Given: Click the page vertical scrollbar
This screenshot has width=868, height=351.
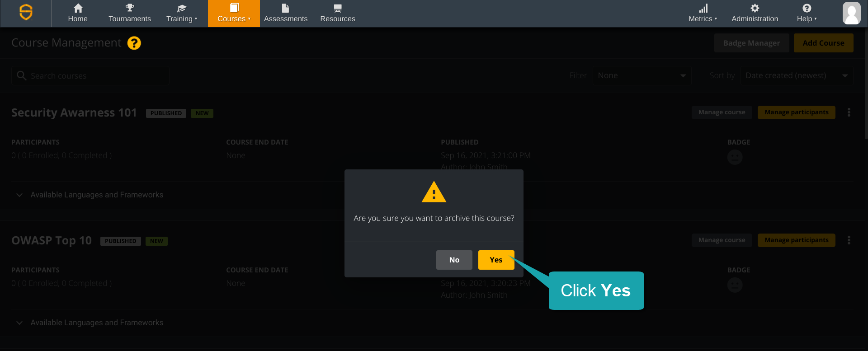Looking at the screenshot, I should 865,84.
